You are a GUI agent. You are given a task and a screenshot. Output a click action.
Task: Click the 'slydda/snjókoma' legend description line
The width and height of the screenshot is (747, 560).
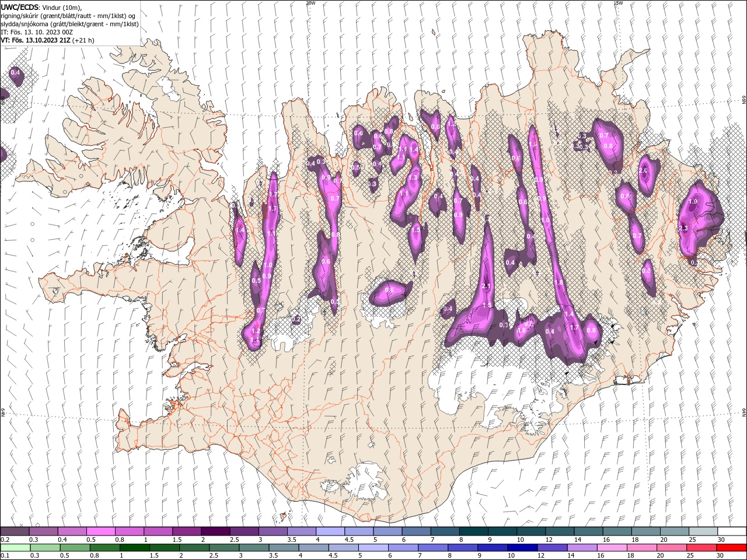69,24
